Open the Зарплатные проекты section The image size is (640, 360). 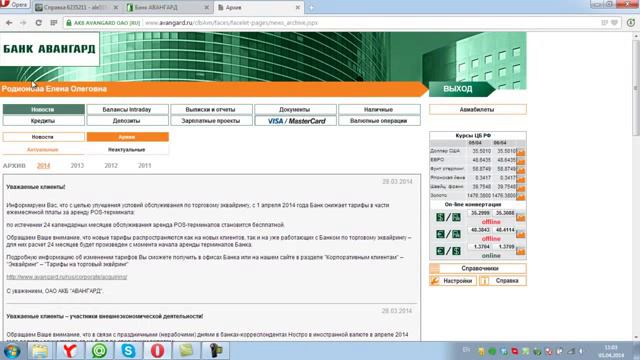tap(211, 121)
